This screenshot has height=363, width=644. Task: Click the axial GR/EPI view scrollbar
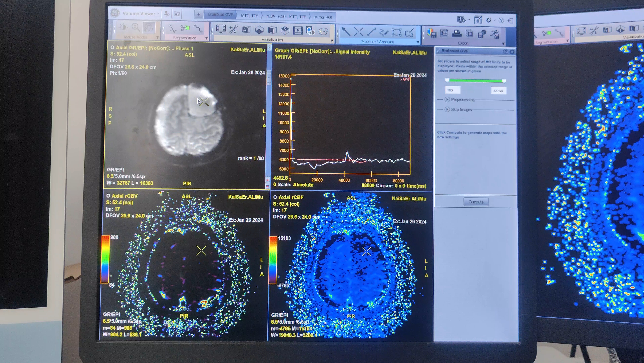click(269, 116)
